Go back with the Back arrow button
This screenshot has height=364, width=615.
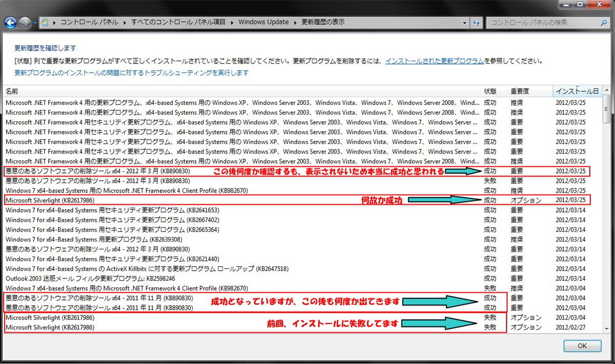click(10, 23)
